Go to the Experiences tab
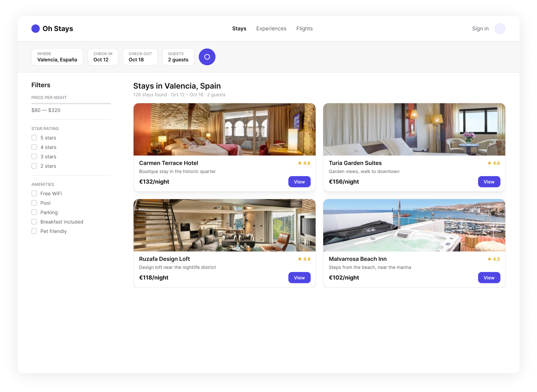The height and width of the screenshot is (392, 537). coord(271,29)
